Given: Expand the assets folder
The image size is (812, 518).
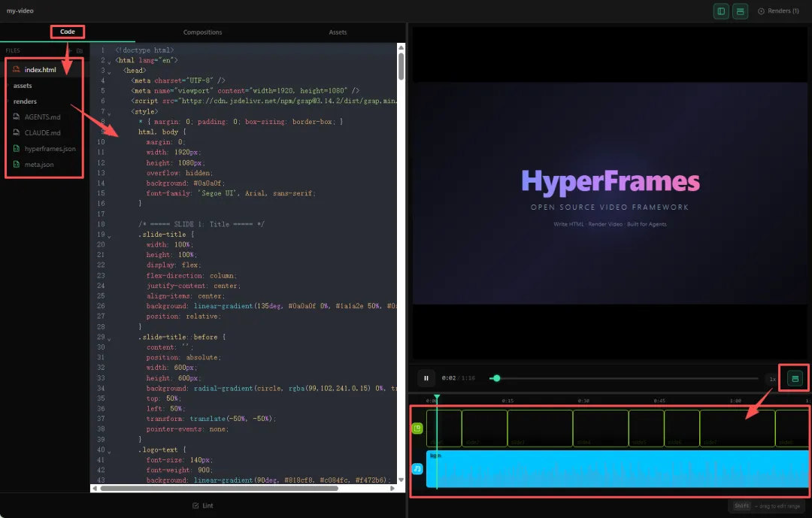Looking at the screenshot, I should tap(23, 86).
